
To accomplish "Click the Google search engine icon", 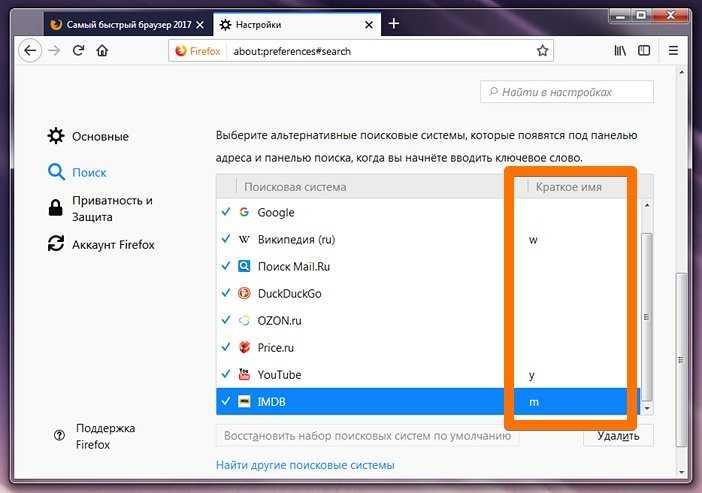I will (244, 212).
